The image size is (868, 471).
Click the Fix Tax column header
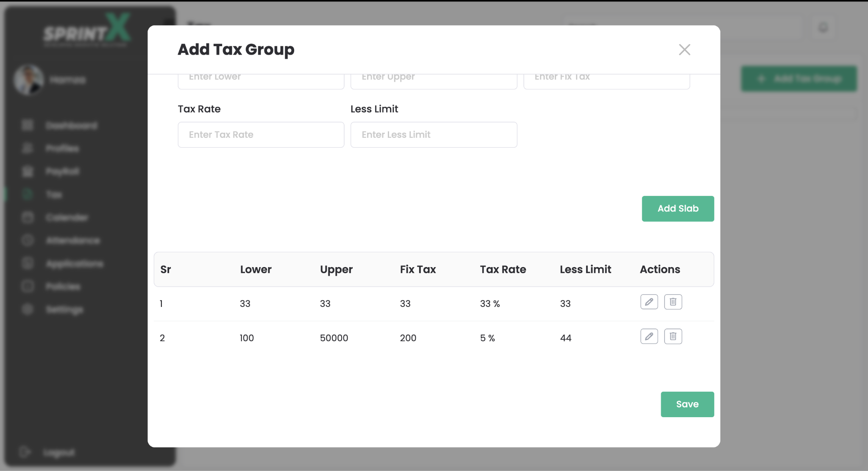click(417, 269)
